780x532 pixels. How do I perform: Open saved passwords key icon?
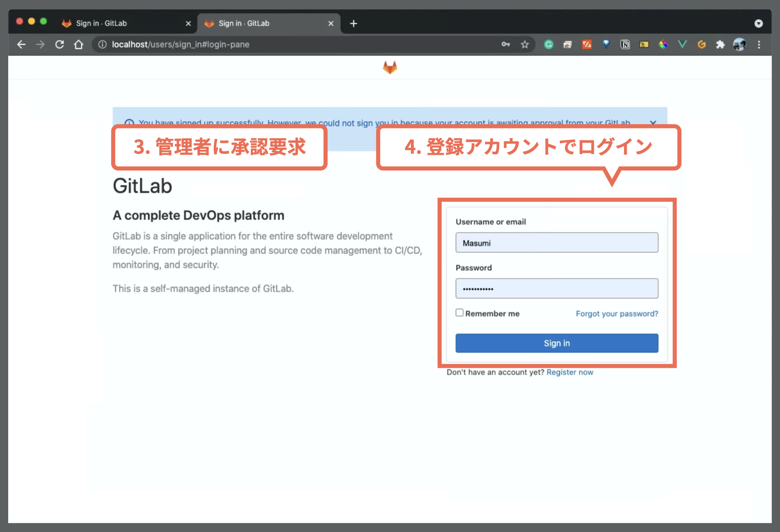pos(506,44)
